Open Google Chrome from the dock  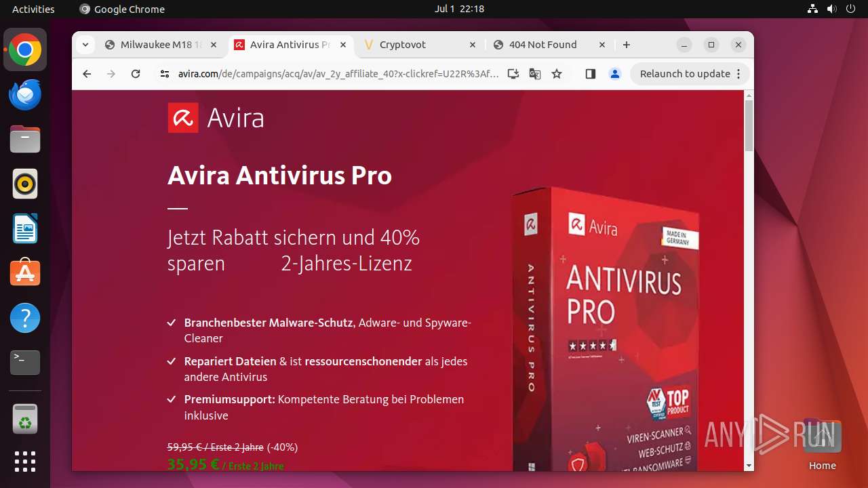(25, 50)
